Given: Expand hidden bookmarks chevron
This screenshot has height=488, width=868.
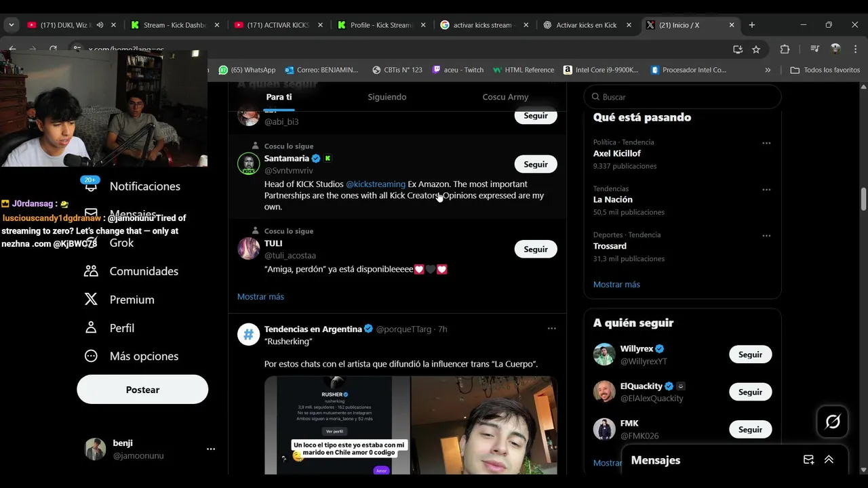Looking at the screenshot, I should tap(768, 70).
